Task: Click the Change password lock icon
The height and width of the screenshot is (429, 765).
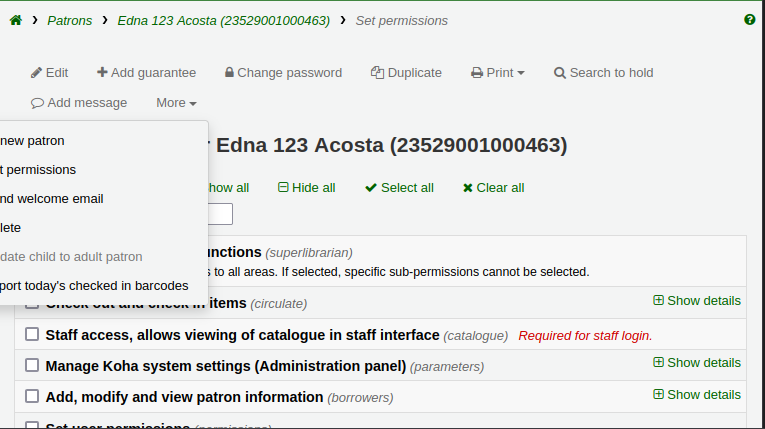Action: [230, 73]
